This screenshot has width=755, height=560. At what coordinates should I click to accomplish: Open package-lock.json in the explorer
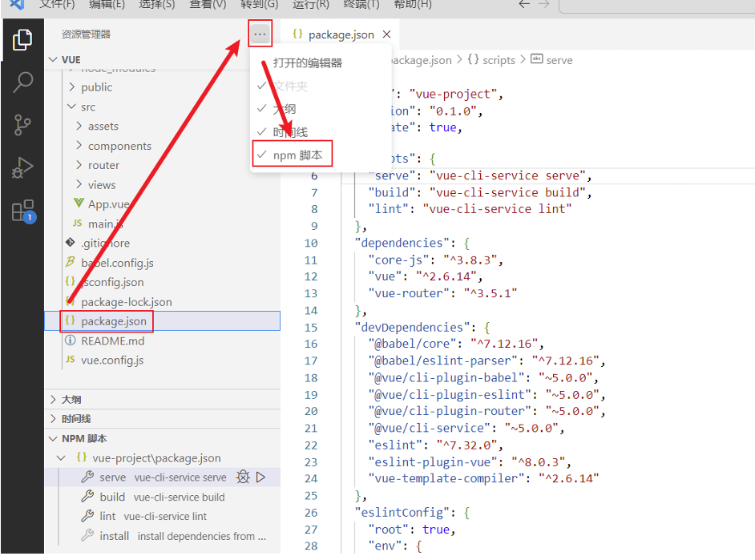(x=126, y=302)
